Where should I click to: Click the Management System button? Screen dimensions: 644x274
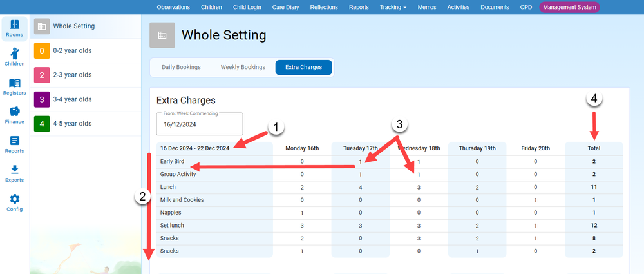tap(569, 7)
